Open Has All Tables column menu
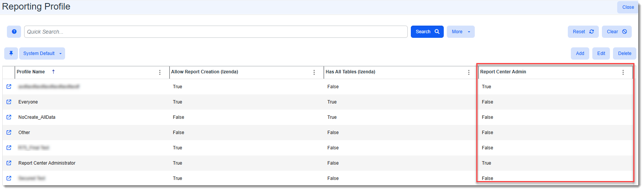Screen dimensions: 644x191 (x=469, y=72)
